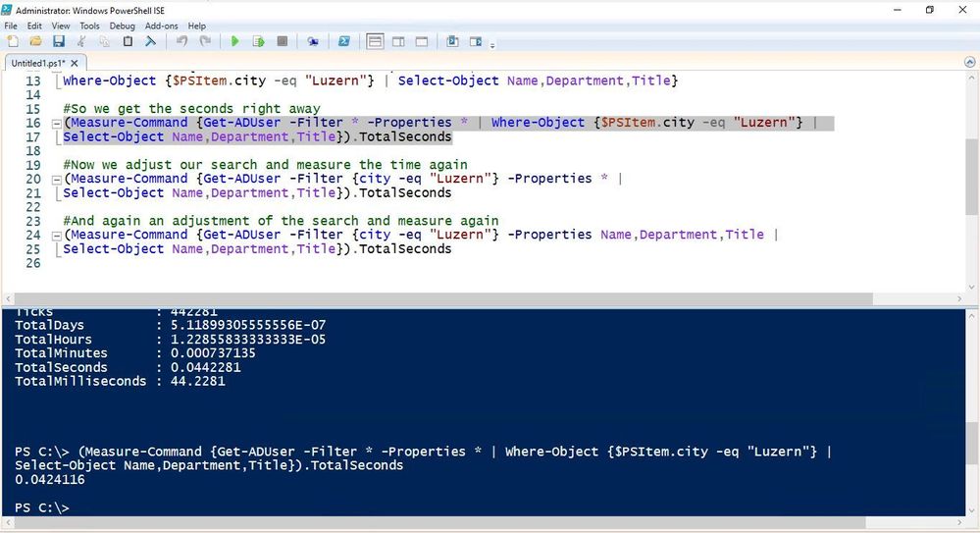Click 'Select-Object' on line 13
The width and height of the screenshot is (980, 533).
point(448,80)
